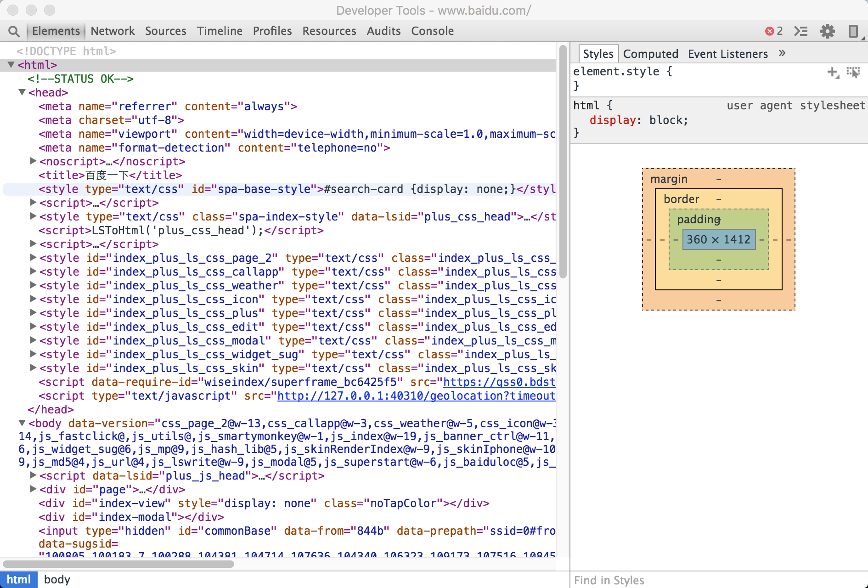The image size is (868, 588).
Task: Open DevTools settings gear
Action: point(828,31)
